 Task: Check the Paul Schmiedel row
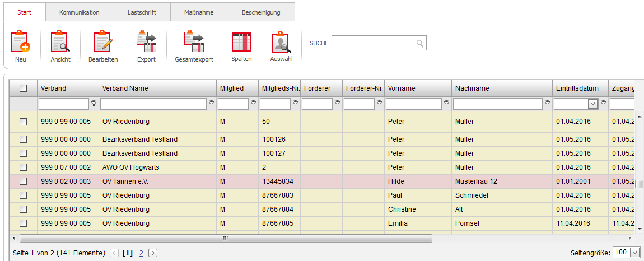point(24,195)
